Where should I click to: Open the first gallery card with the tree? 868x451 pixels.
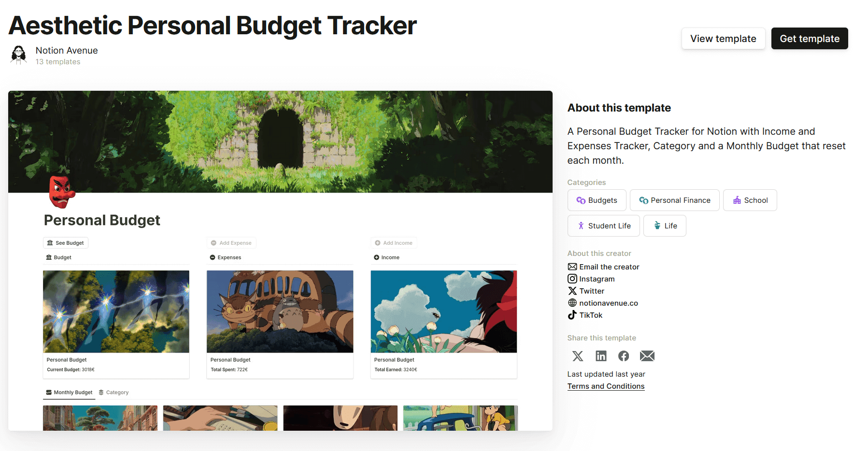[x=100, y=418]
